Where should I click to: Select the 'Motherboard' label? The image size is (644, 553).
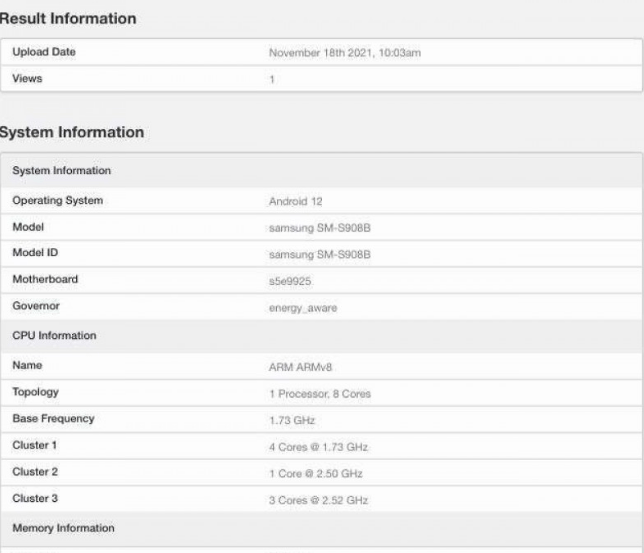[x=45, y=279]
